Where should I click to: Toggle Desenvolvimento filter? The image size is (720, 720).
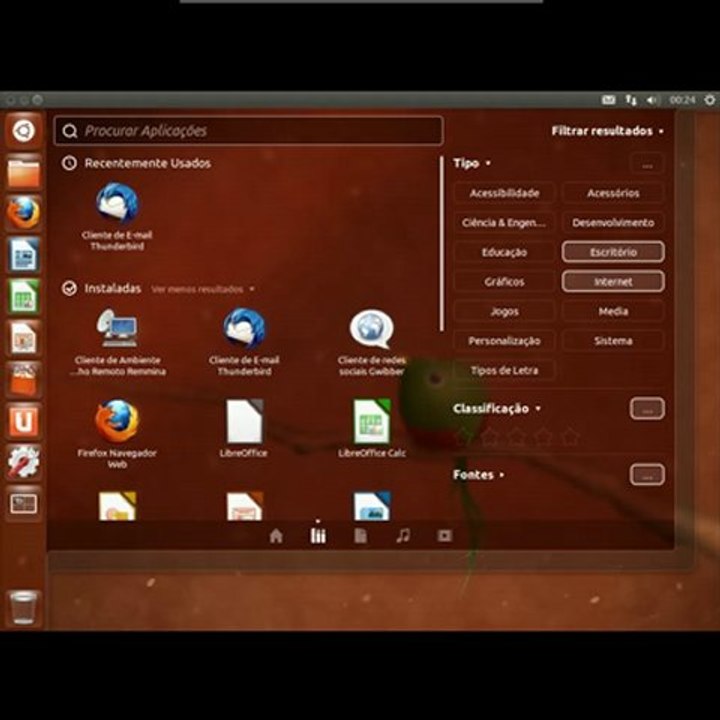613,223
